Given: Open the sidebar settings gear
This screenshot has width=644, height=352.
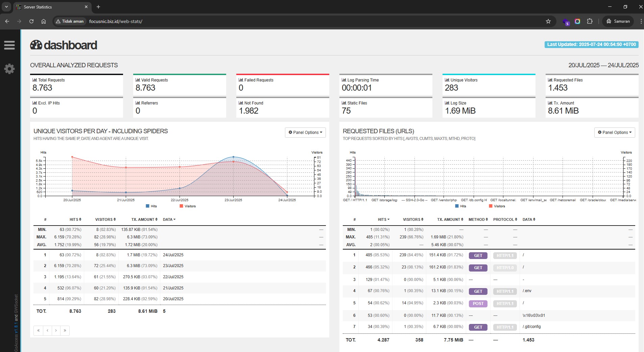Looking at the screenshot, I should tap(9, 69).
